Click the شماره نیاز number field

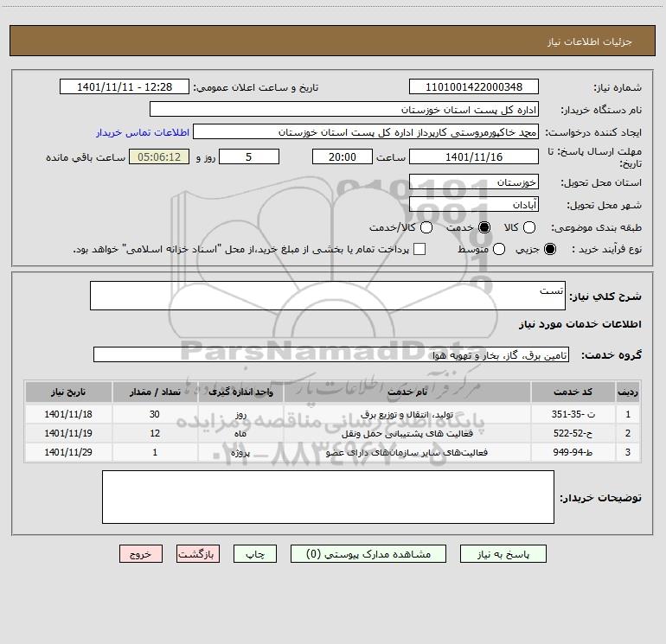tap(474, 86)
